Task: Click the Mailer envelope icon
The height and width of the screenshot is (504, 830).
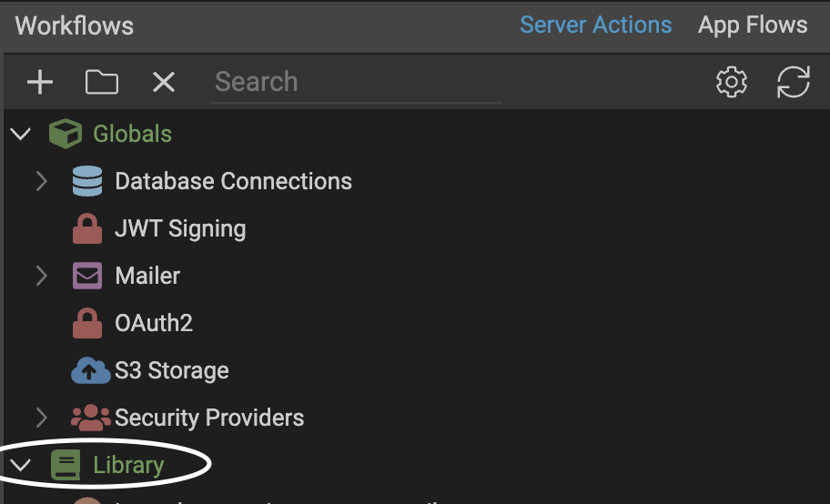Action: [x=87, y=276]
